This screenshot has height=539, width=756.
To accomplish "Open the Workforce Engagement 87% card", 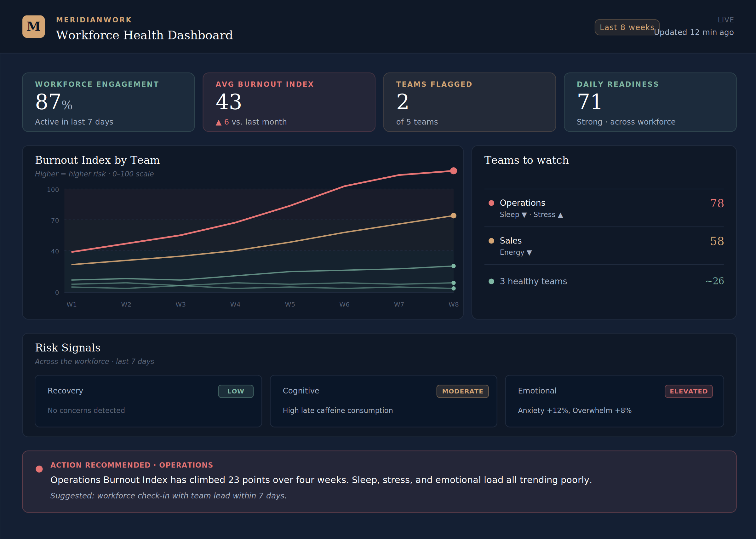I will [109, 102].
